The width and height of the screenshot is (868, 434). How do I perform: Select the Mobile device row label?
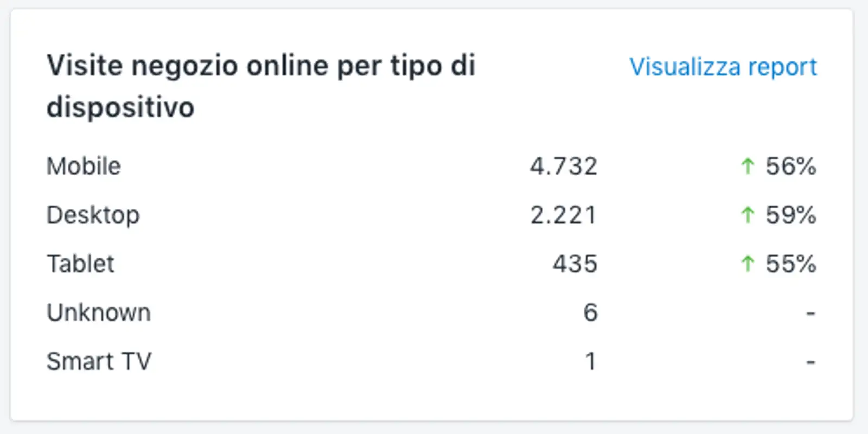[x=83, y=167]
